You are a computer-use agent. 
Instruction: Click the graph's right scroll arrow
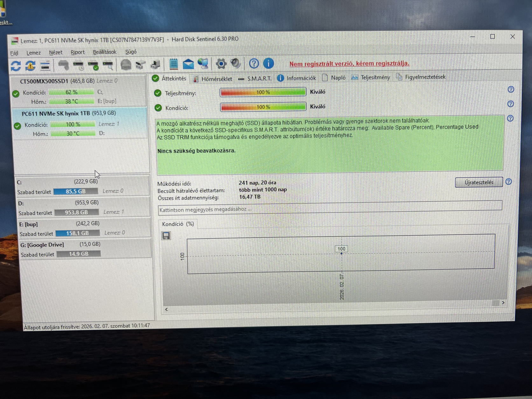point(503,303)
